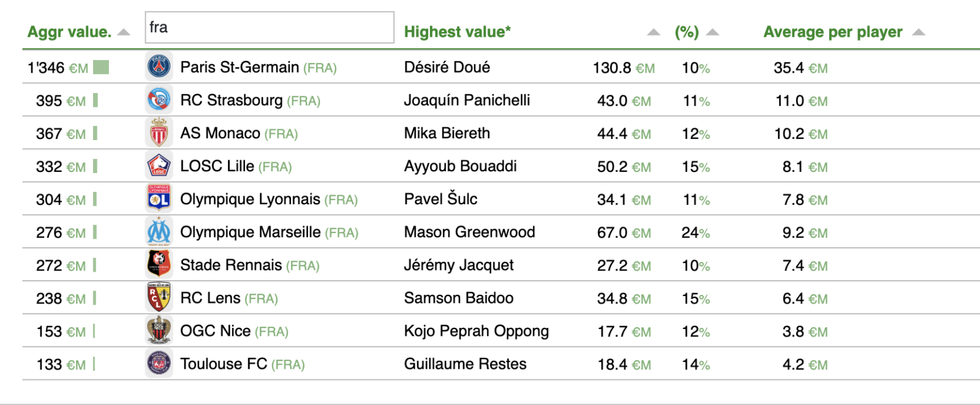Click the Average per player header
This screenshot has width=980, height=405.
pyautogui.click(x=832, y=32)
